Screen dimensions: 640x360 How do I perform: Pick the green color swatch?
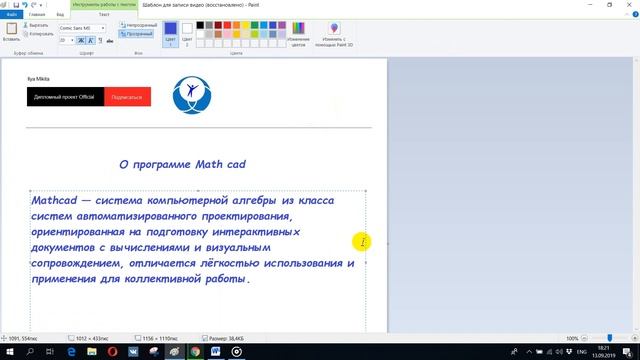click(255, 25)
